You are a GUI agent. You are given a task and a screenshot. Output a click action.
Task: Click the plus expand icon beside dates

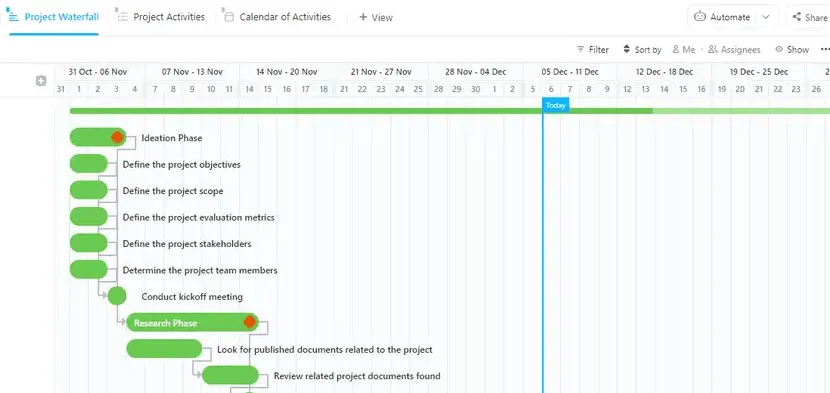point(41,81)
